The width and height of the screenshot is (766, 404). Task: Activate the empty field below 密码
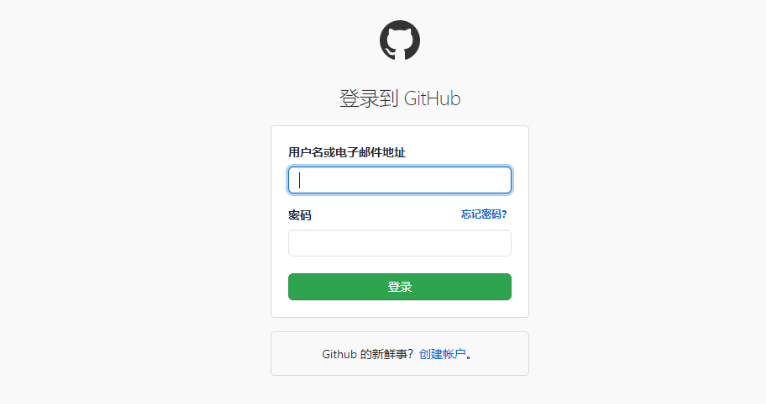coord(400,243)
